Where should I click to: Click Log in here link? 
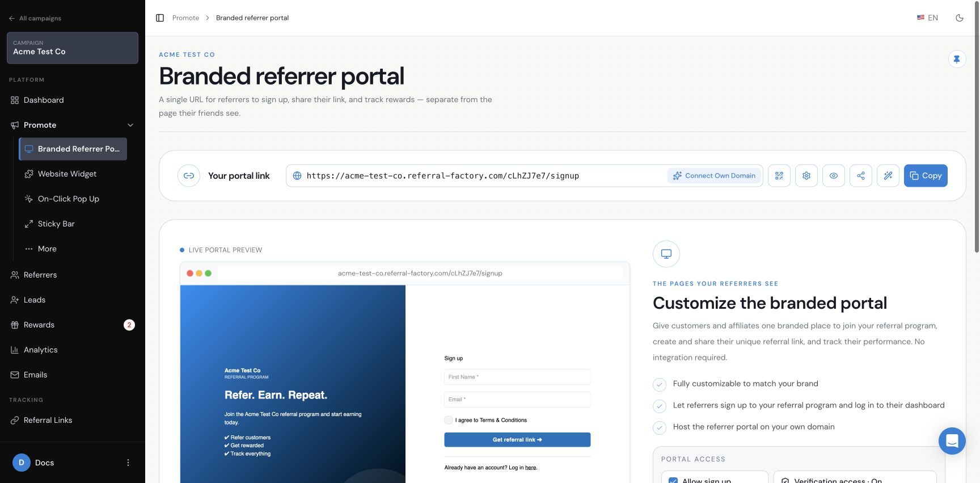point(530,468)
